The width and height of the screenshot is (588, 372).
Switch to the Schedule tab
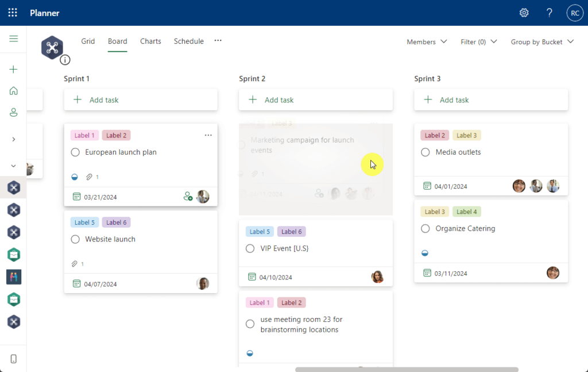pyautogui.click(x=188, y=41)
